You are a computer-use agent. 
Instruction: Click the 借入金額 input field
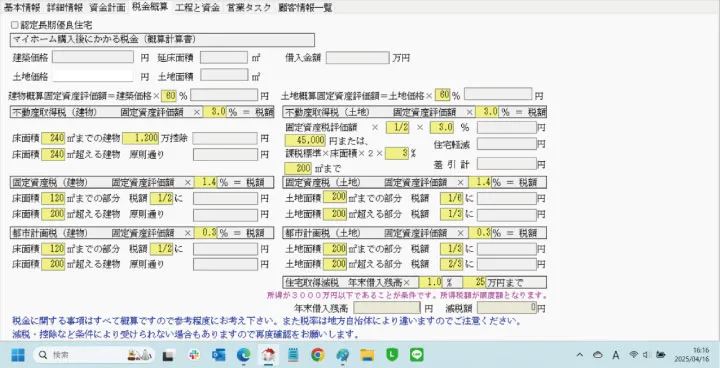357,58
